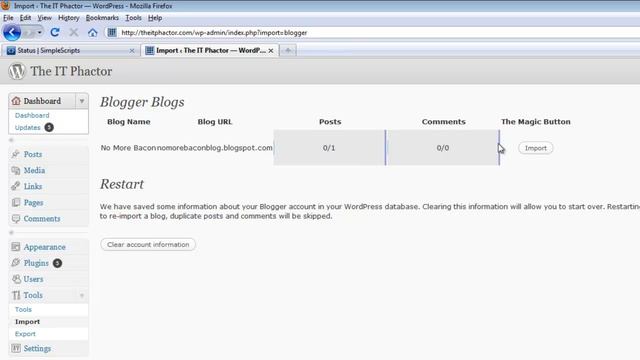Viewport: 640px width, 360px height.
Task: Click the Posts progress bar 0/1
Action: [329, 148]
